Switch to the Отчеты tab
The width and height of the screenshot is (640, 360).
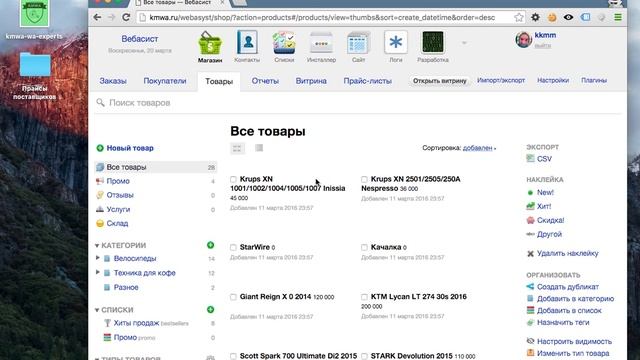(265, 81)
